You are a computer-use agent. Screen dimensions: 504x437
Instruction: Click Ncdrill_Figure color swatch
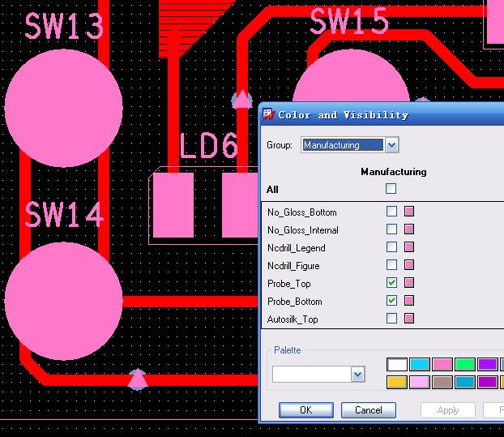coord(409,265)
